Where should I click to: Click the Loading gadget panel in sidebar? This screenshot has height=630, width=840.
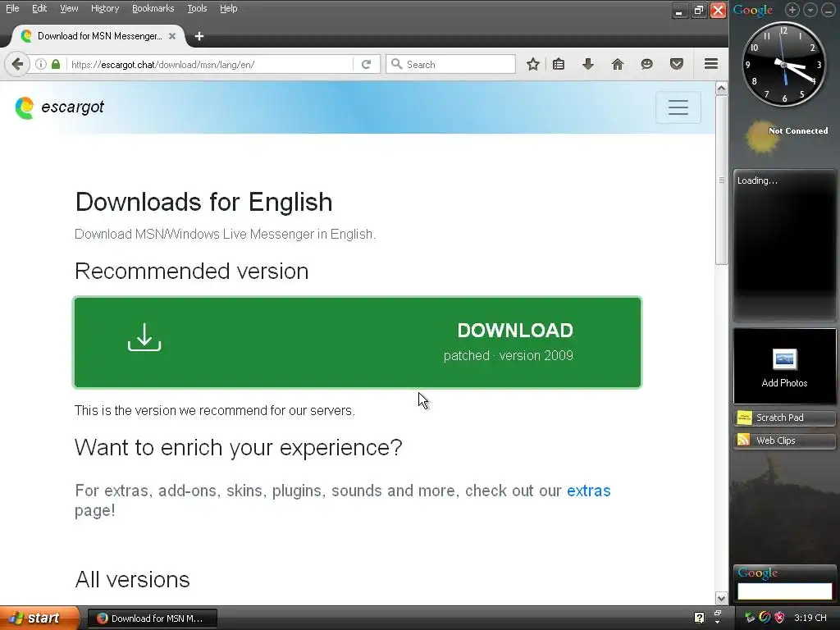coord(784,245)
